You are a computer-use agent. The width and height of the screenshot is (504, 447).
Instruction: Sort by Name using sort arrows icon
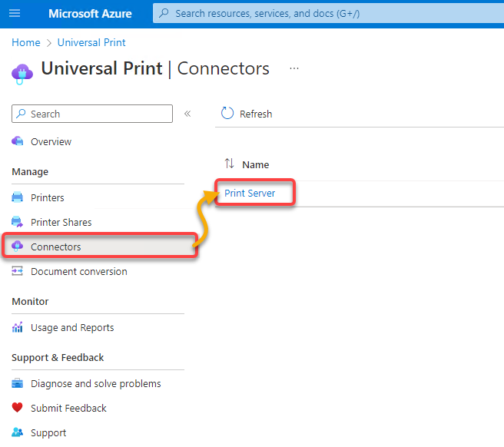pos(230,164)
